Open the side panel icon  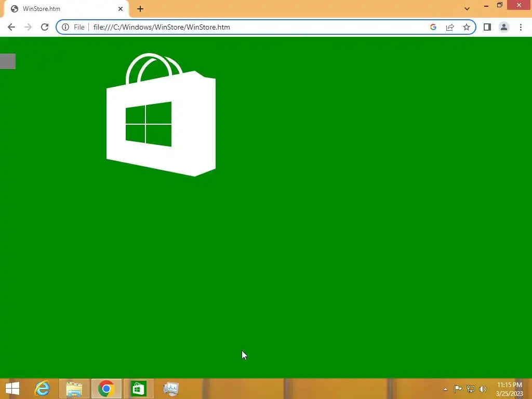487,27
